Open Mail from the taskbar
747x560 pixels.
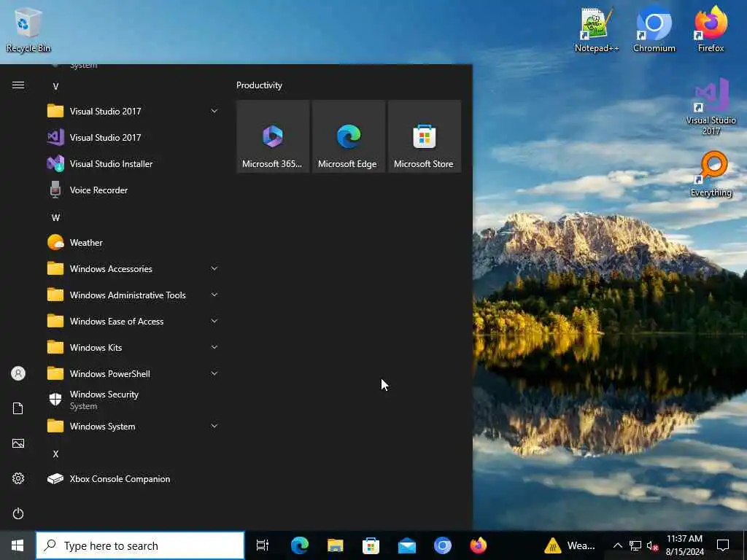tap(407, 545)
